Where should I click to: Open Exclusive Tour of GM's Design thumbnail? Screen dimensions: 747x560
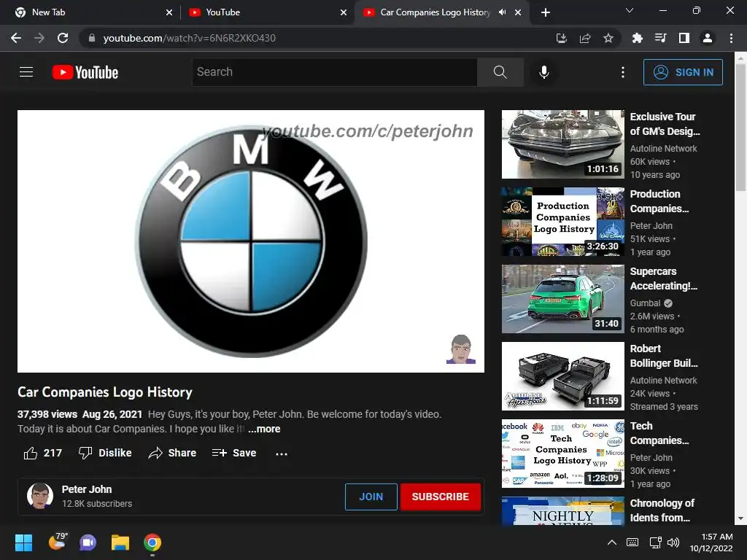click(562, 144)
